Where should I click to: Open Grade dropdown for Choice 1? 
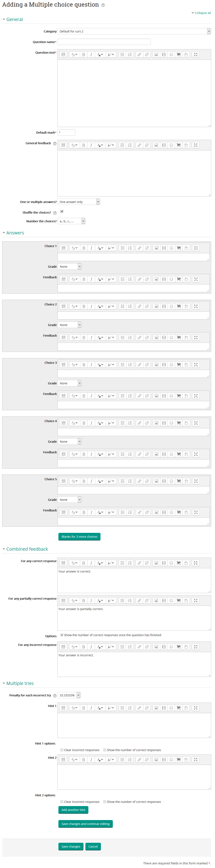tap(70, 267)
